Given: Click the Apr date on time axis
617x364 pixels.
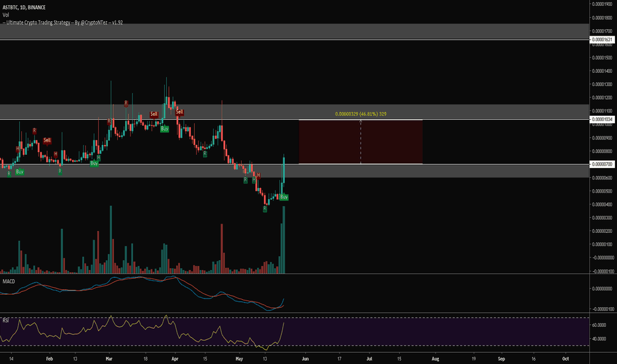Looking at the screenshot, I should (x=175, y=359).
